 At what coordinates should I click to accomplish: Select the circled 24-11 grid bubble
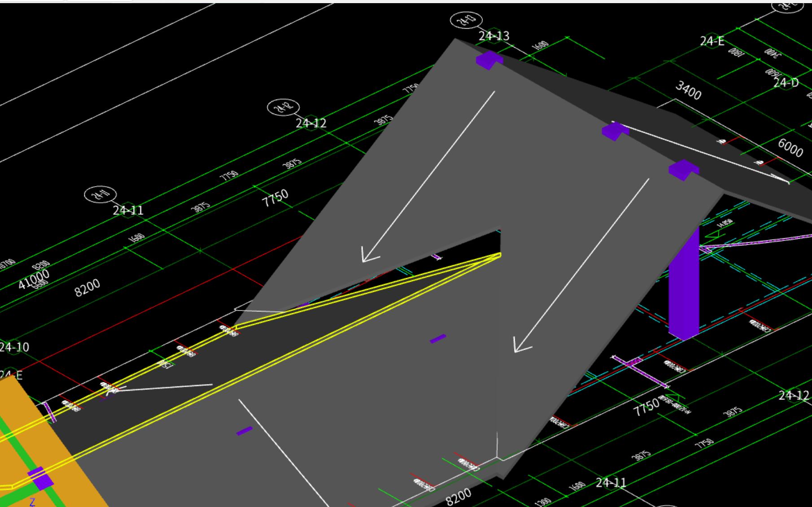[x=100, y=194]
